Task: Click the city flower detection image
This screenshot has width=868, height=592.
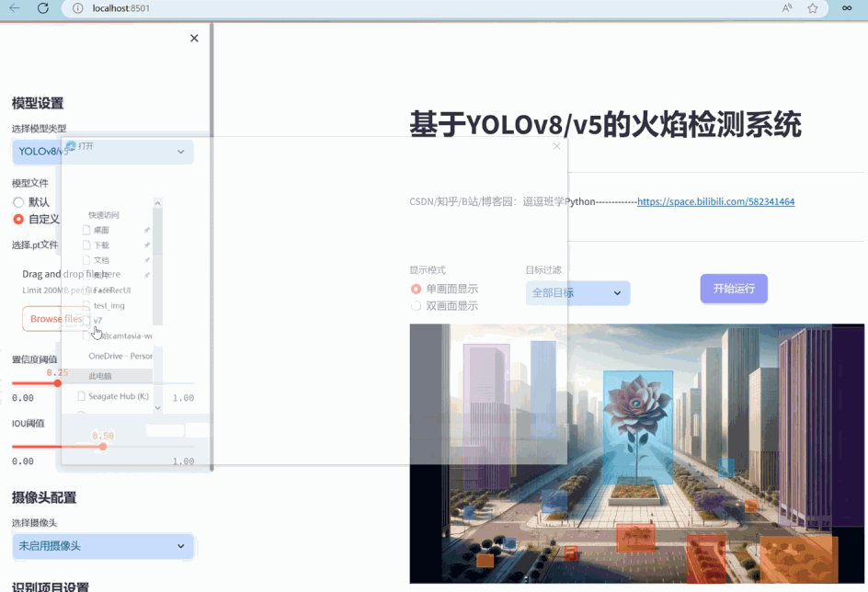Action: [636, 453]
